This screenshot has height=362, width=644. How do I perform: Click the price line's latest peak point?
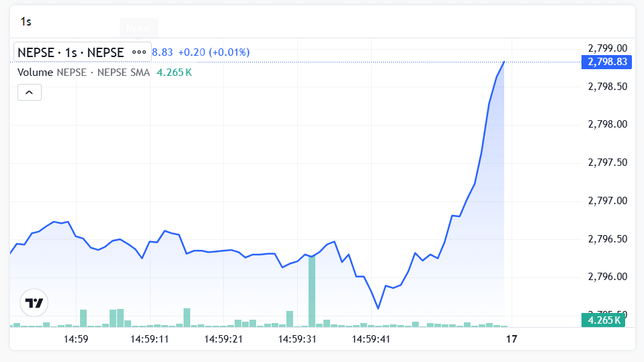(x=504, y=62)
